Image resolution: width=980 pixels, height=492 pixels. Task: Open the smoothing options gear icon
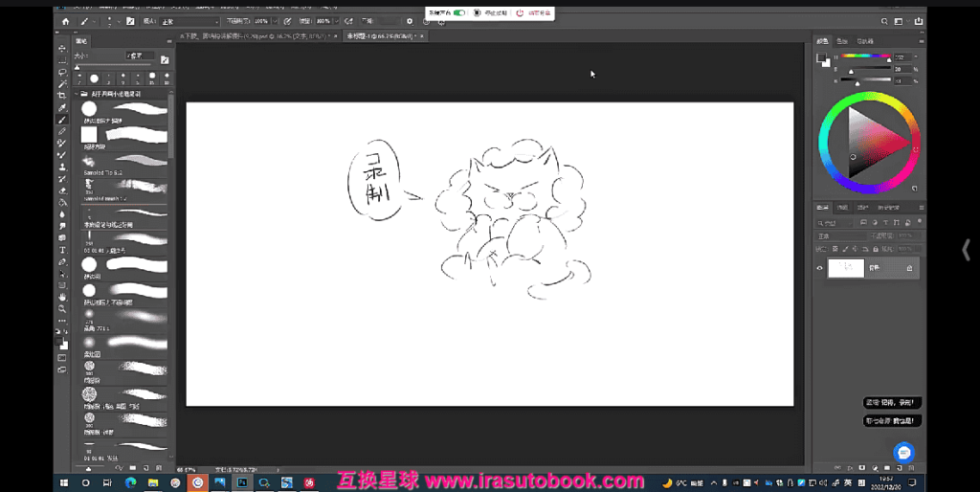tap(410, 21)
